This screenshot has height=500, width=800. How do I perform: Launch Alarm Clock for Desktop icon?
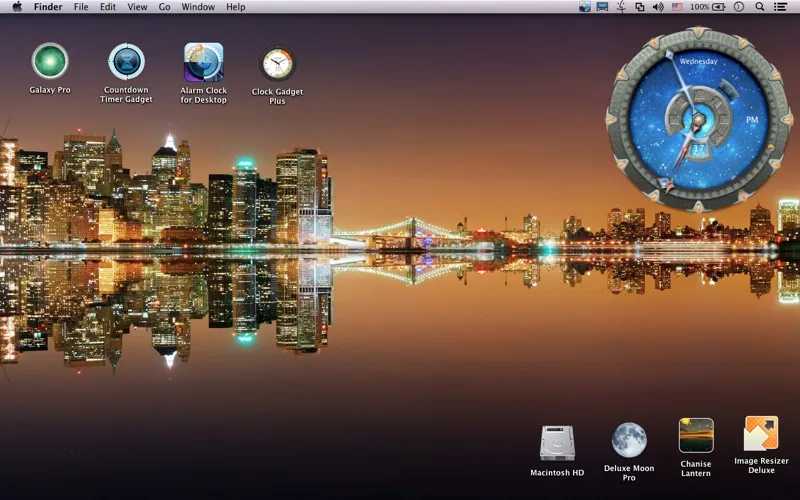click(x=204, y=62)
